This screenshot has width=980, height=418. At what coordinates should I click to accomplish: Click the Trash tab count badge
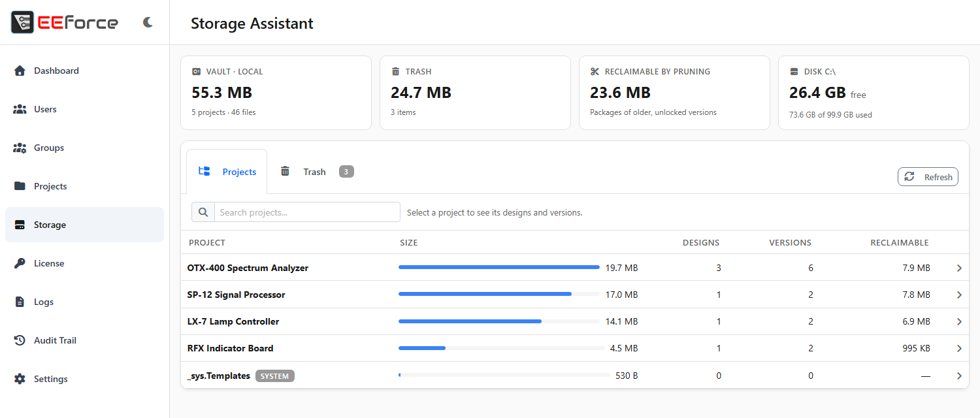[x=346, y=172]
